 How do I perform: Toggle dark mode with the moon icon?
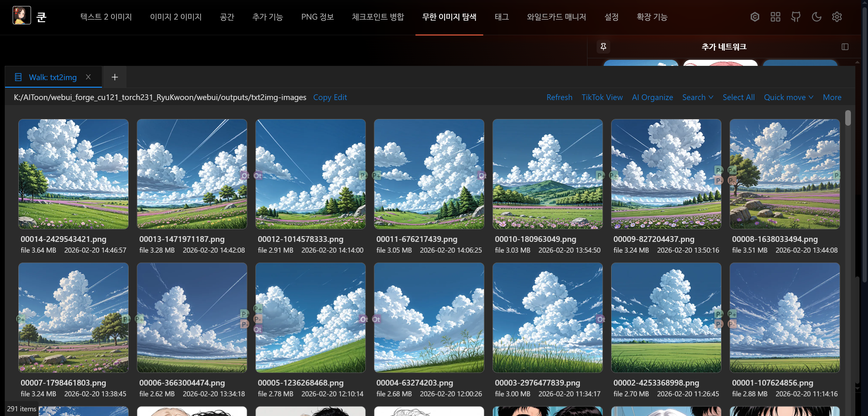(x=816, y=17)
